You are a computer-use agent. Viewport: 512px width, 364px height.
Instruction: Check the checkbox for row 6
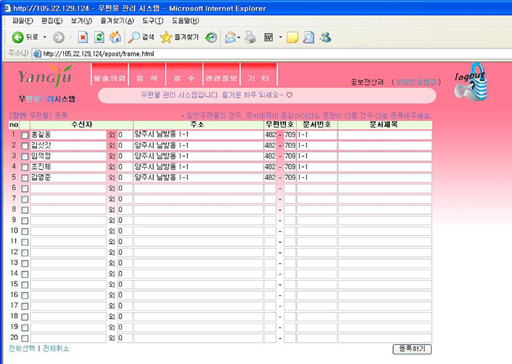pos(25,188)
